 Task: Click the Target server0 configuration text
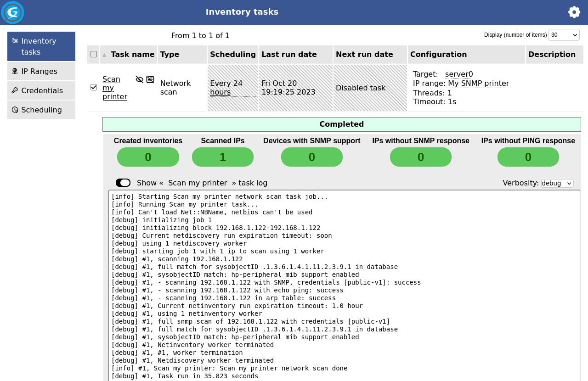[x=443, y=74]
